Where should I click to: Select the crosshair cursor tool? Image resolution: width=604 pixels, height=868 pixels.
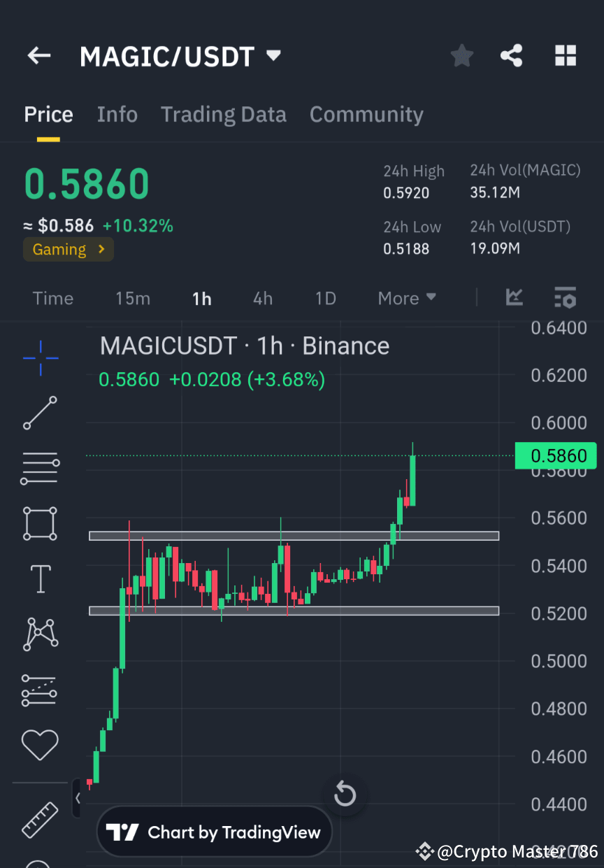pyautogui.click(x=40, y=358)
